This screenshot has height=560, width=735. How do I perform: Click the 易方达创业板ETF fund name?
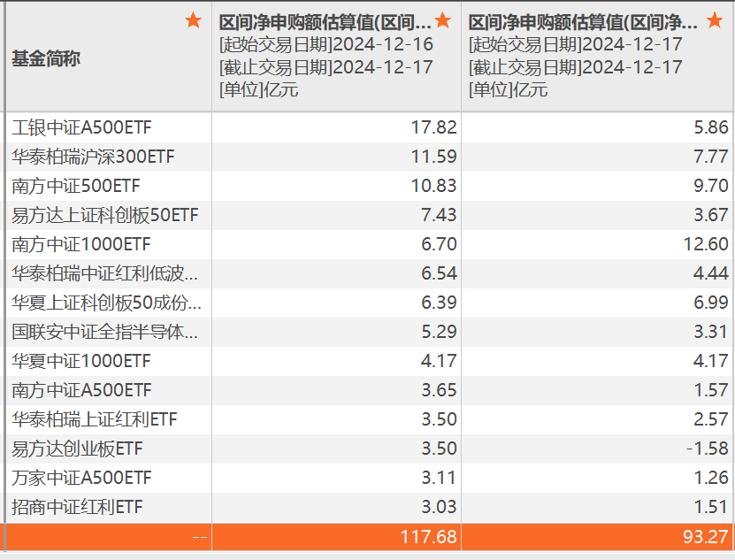pos(77,449)
